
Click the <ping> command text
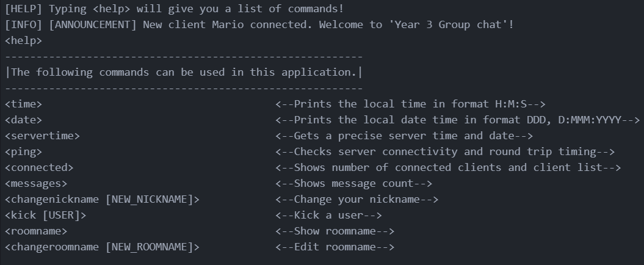23,152
